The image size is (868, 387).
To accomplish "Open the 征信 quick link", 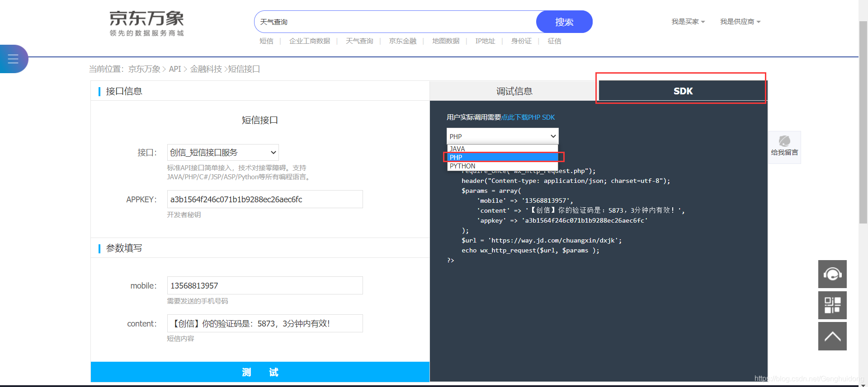I will pyautogui.click(x=554, y=41).
